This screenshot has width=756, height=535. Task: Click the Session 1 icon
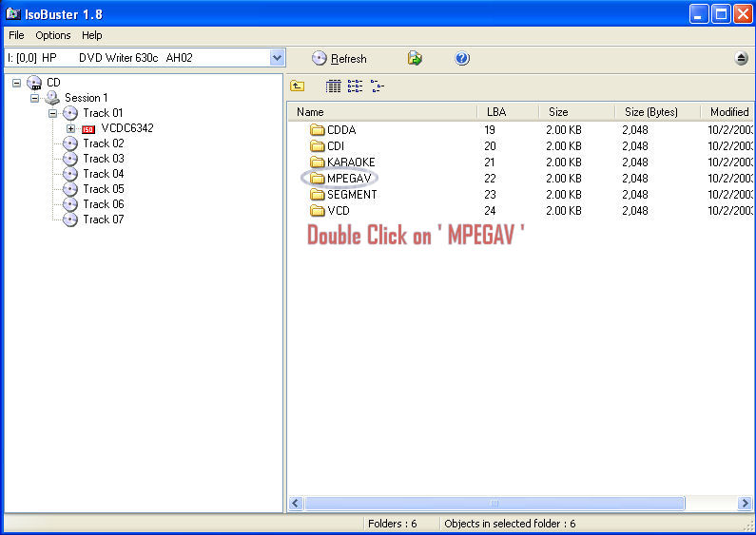point(52,98)
